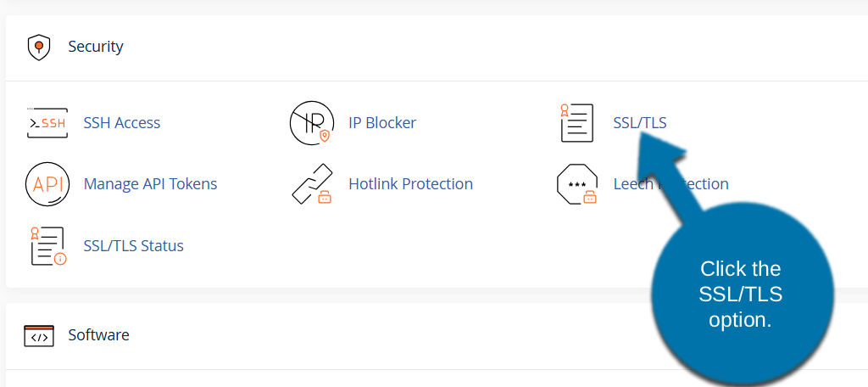Click the "Click the SSL/TLS option." bubble text

click(740, 294)
